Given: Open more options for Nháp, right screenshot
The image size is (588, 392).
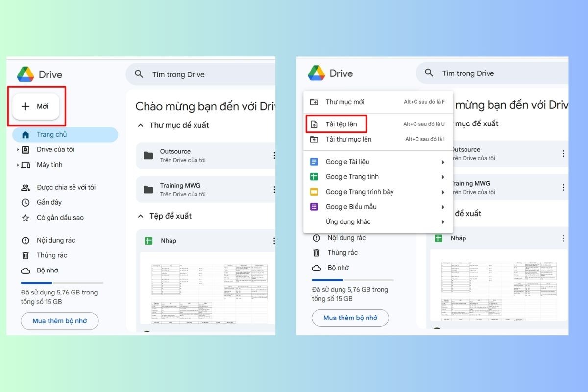Looking at the screenshot, I should click(x=563, y=238).
